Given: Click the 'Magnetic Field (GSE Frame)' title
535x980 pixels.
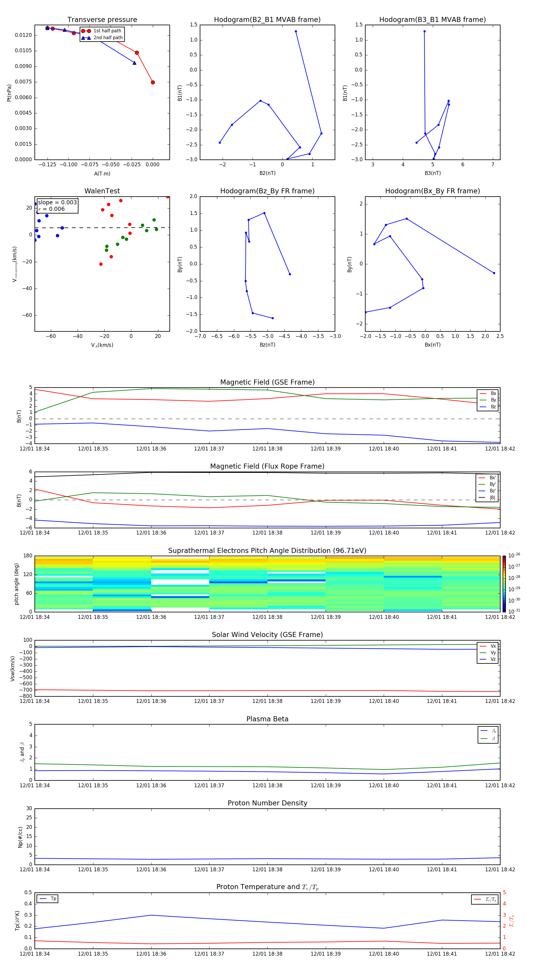Looking at the screenshot, I should point(267,382).
